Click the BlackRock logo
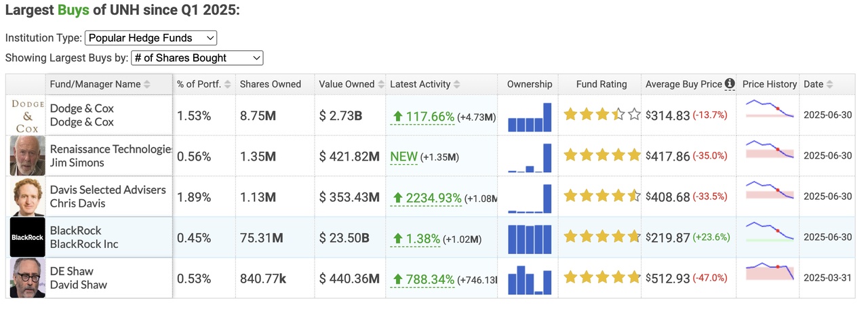 (x=27, y=237)
